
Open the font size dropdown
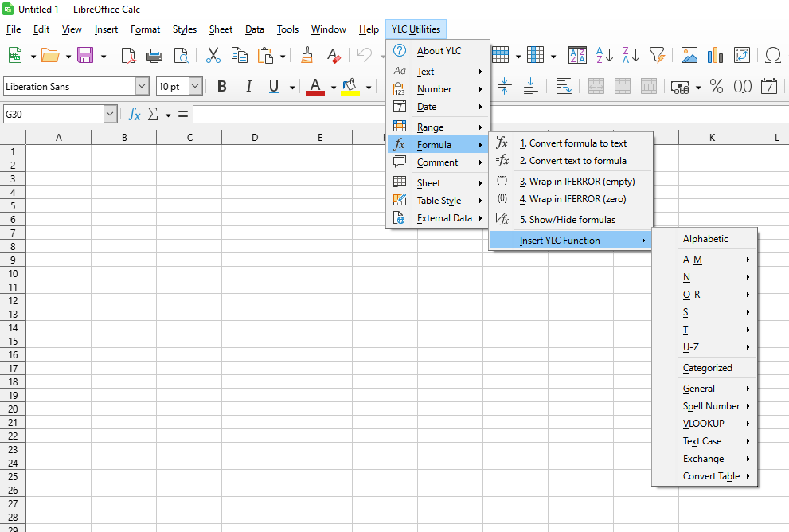click(195, 87)
